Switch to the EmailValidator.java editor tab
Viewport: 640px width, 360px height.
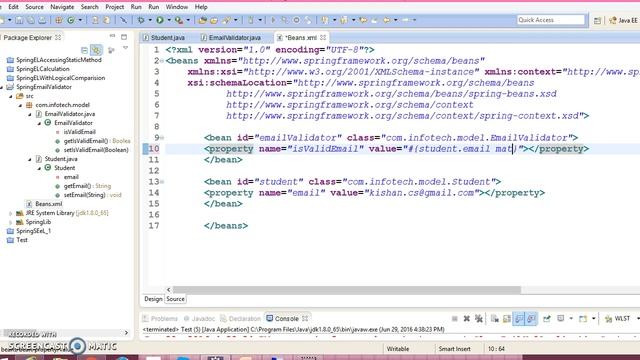pyautogui.click(x=231, y=38)
